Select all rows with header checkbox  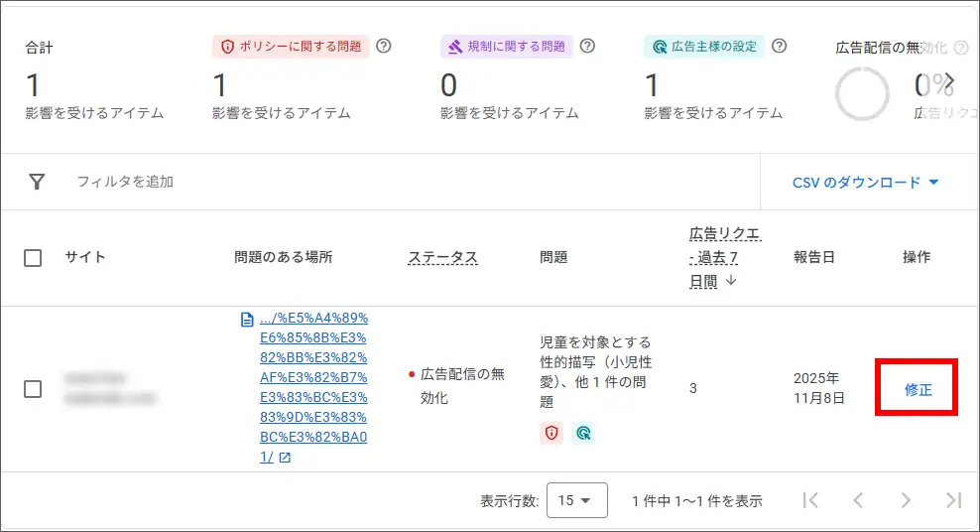click(x=33, y=258)
